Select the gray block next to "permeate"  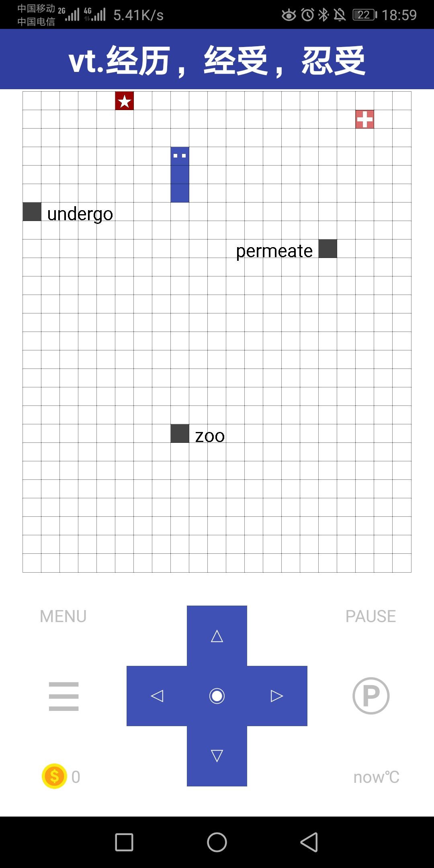click(328, 249)
